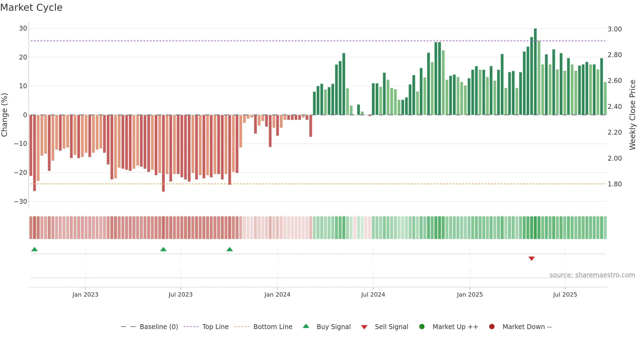644x362 pixels.
Task: Click the orange dotted bottom line
Action: coord(318,184)
